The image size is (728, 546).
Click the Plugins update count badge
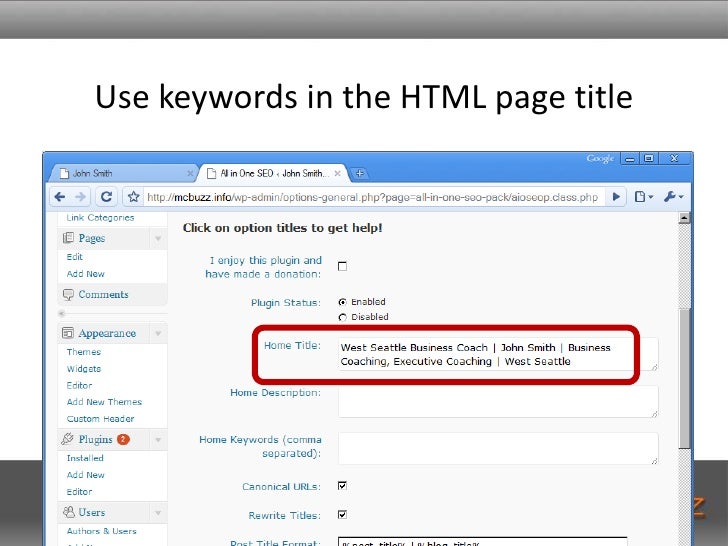point(123,439)
